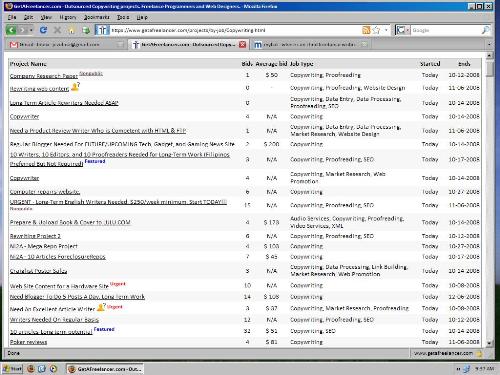Viewport: 500px width, 375px height.
Task: Click the Forward navigation arrow
Action: [x=23, y=30]
